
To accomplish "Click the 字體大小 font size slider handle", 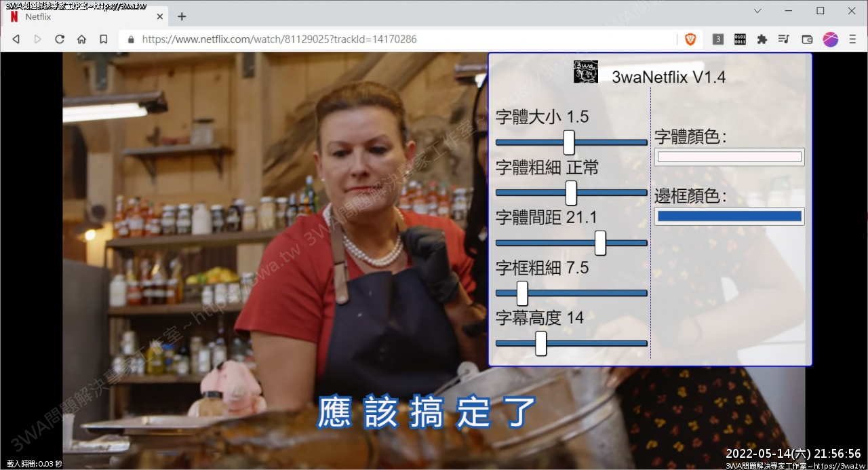I will pyautogui.click(x=569, y=142).
